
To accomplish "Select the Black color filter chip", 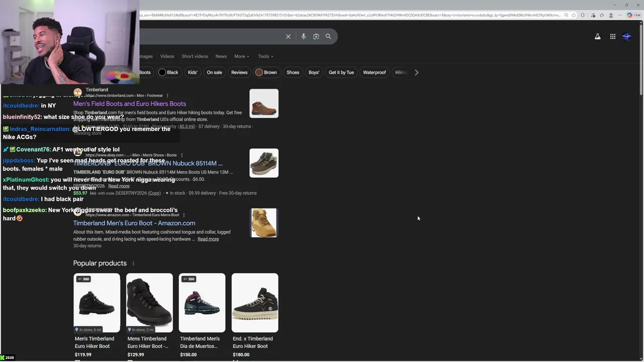I will click(x=168, y=72).
